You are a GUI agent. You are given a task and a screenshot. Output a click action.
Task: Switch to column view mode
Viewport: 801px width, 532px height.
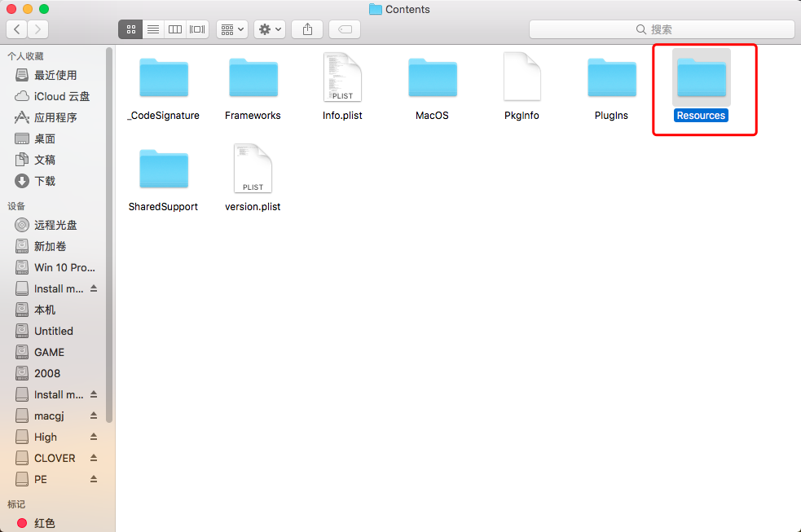pyautogui.click(x=174, y=29)
